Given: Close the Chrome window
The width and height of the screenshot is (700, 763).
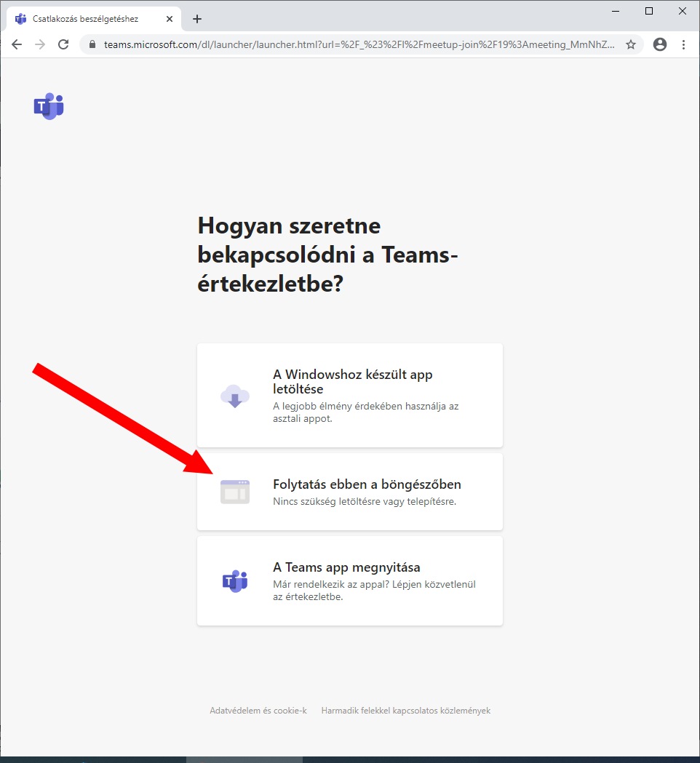Looking at the screenshot, I should click(683, 11).
